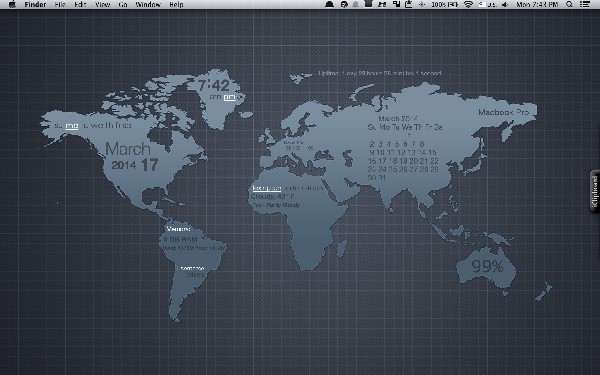The height and width of the screenshot is (375, 600).
Task: Open the flag input source menu
Action: click(x=488, y=5)
